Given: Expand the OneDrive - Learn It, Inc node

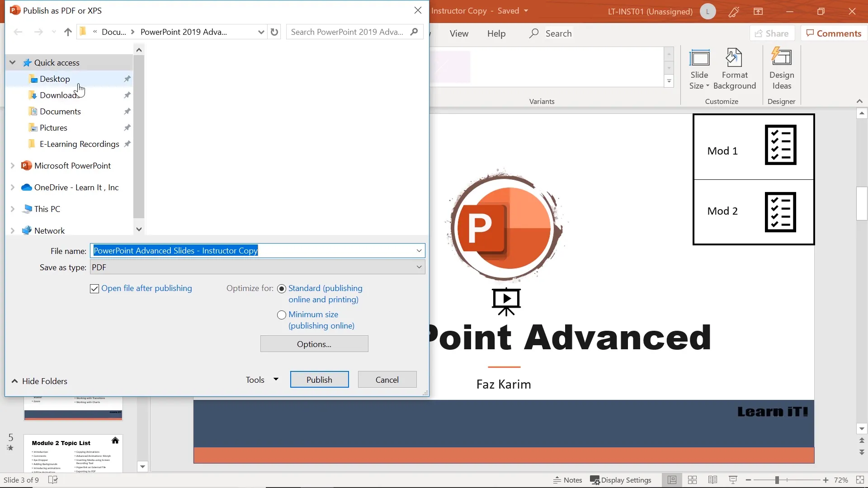Looking at the screenshot, I should (13, 188).
